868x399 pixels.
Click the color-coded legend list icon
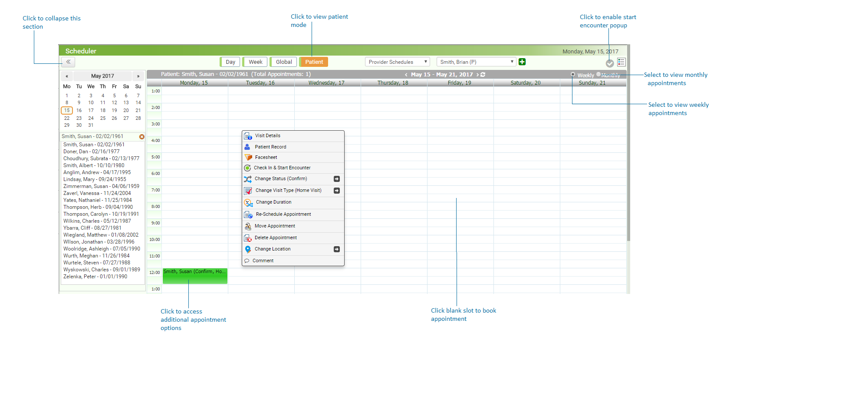pyautogui.click(x=621, y=62)
